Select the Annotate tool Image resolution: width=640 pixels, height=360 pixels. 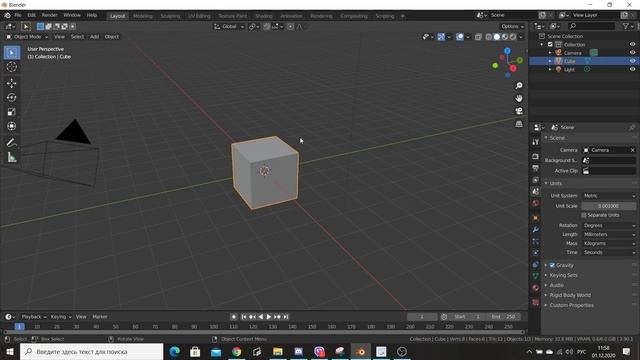(11, 142)
